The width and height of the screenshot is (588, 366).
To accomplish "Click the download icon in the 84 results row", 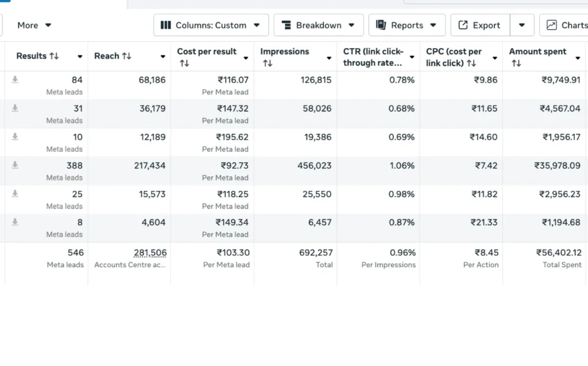I will point(15,80).
